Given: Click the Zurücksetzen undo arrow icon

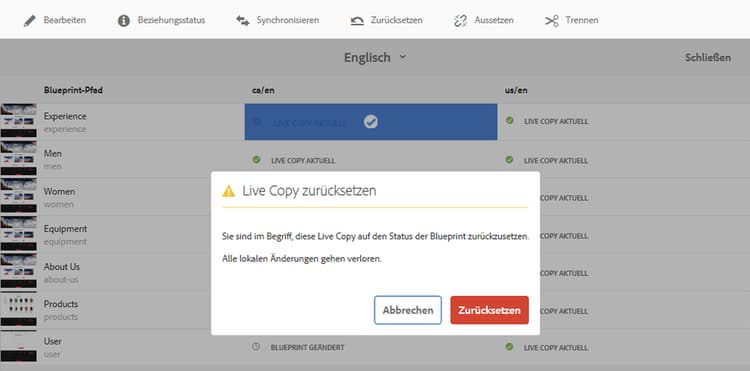Looking at the screenshot, I should [x=357, y=21].
